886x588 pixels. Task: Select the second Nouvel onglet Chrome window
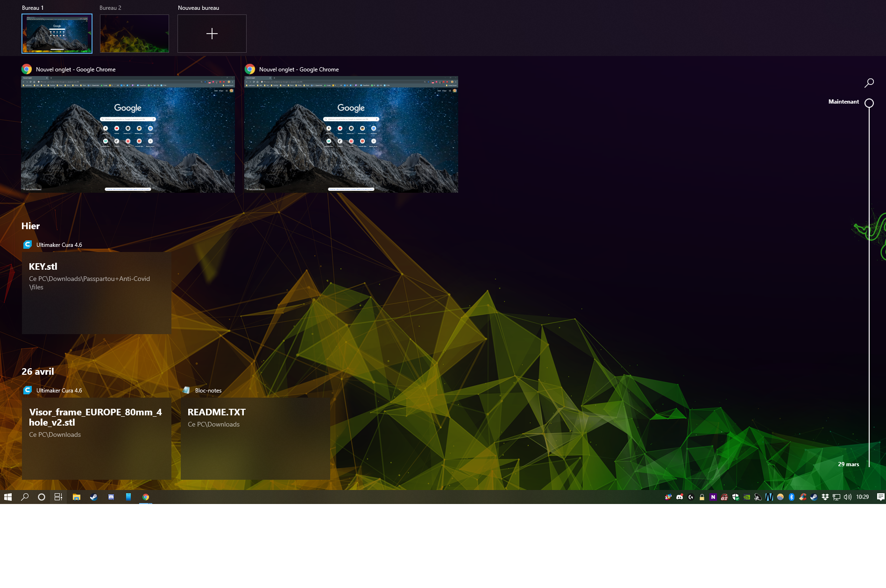(351, 134)
